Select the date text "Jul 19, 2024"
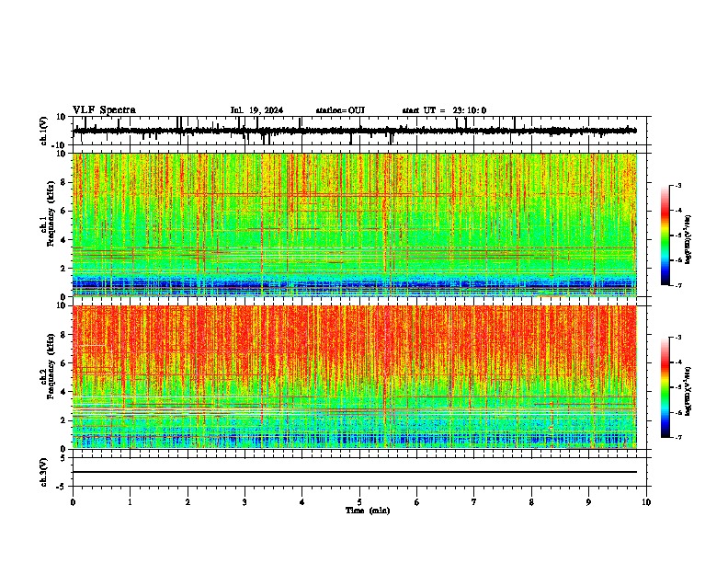 click(256, 110)
